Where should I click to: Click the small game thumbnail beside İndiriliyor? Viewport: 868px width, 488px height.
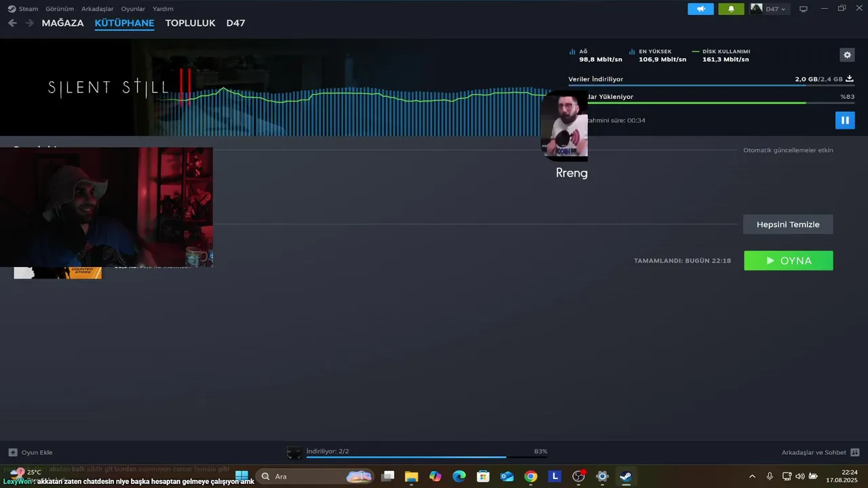(294, 452)
